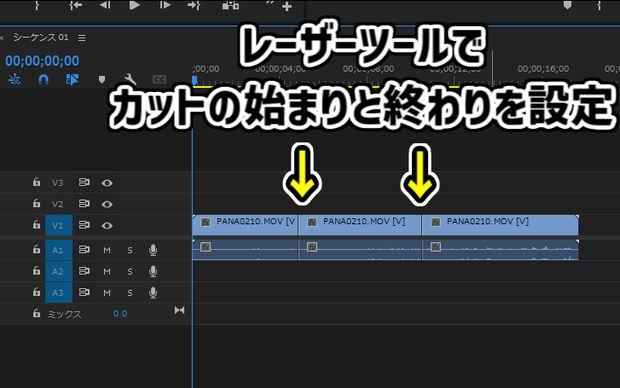The width and height of the screenshot is (620, 388).
Task: Toggle sync lock on track A2
Action: (84, 271)
